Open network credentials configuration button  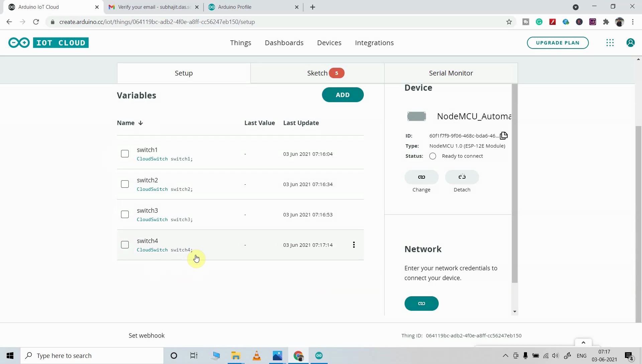click(421, 303)
